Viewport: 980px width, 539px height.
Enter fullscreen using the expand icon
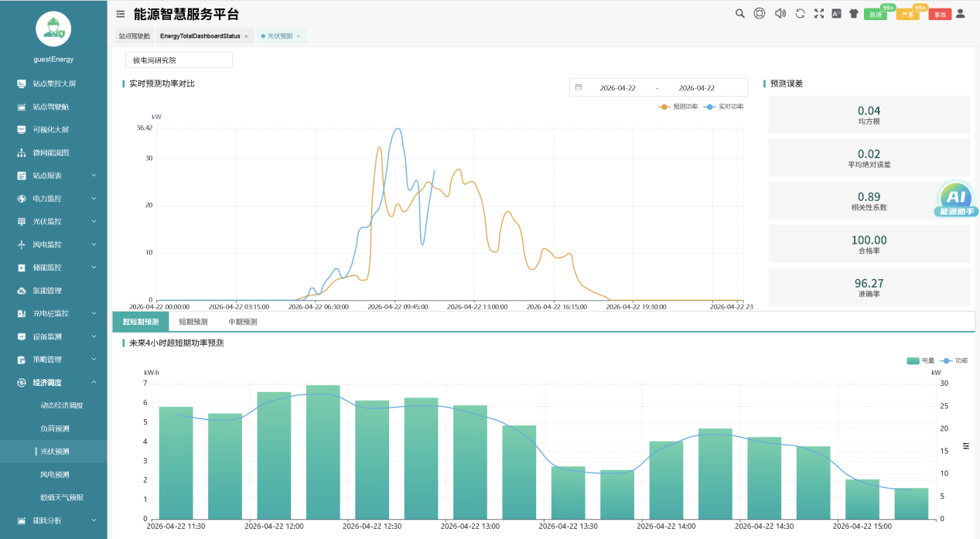coord(819,13)
